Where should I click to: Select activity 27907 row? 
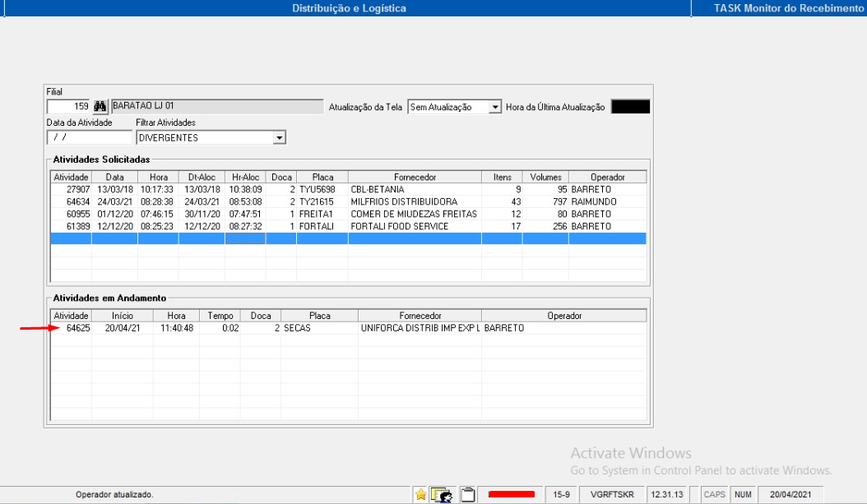click(348, 190)
